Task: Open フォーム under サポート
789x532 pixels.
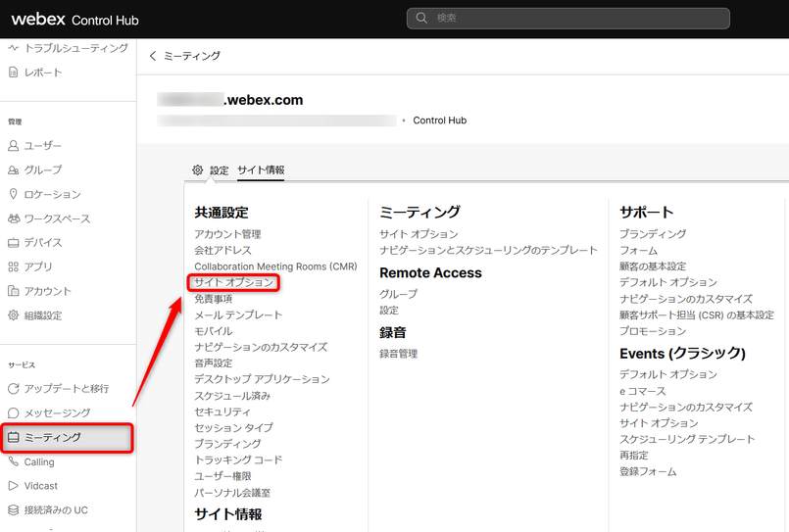Action: (638, 251)
